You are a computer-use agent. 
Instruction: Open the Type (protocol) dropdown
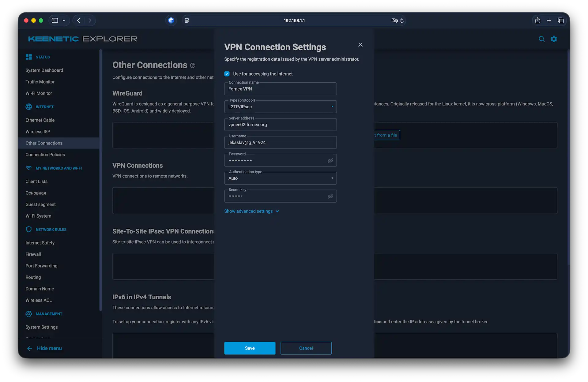pyautogui.click(x=281, y=107)
